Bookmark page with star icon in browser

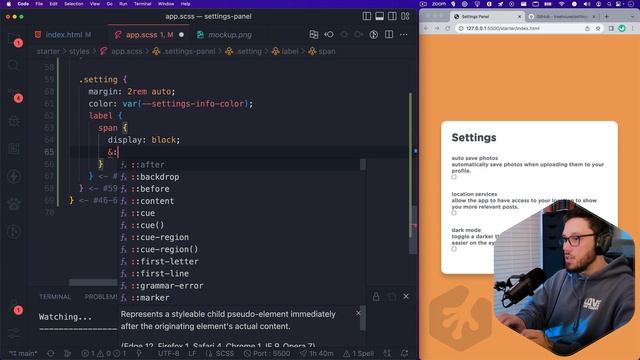click(598, 29)
